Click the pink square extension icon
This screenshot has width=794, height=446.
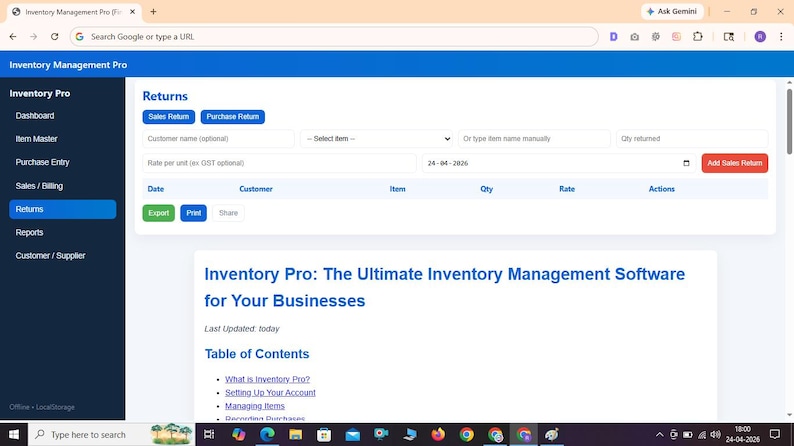coord(677,36)
